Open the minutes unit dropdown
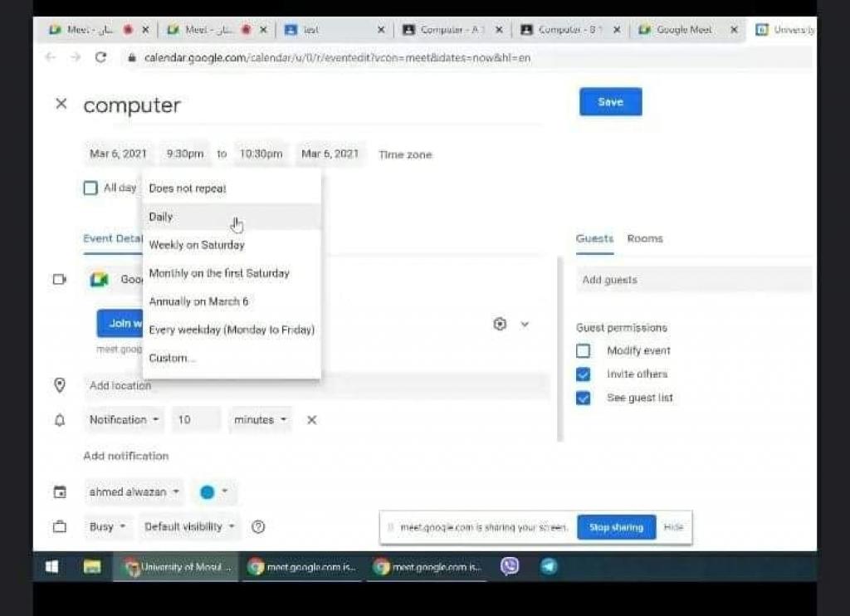Viewport: 850px width, 616px height. 260,420
